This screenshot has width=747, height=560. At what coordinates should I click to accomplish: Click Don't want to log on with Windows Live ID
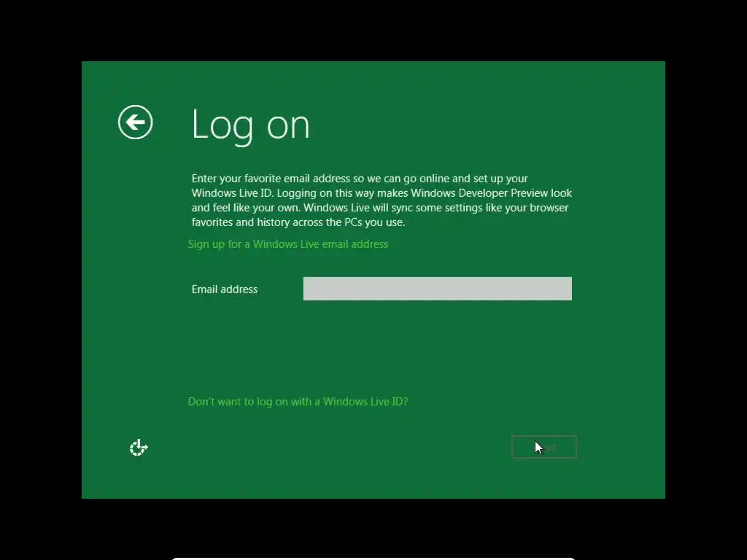(298, 402)
